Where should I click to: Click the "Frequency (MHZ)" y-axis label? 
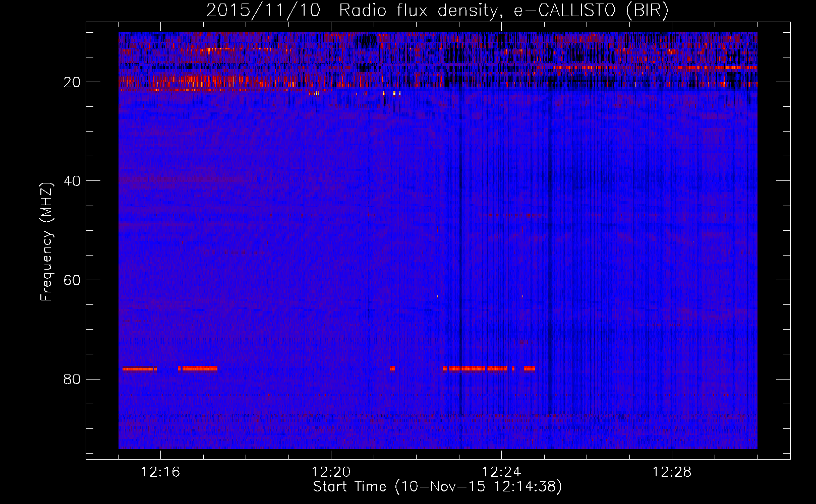pyautogui.click(x=46, y=242)
